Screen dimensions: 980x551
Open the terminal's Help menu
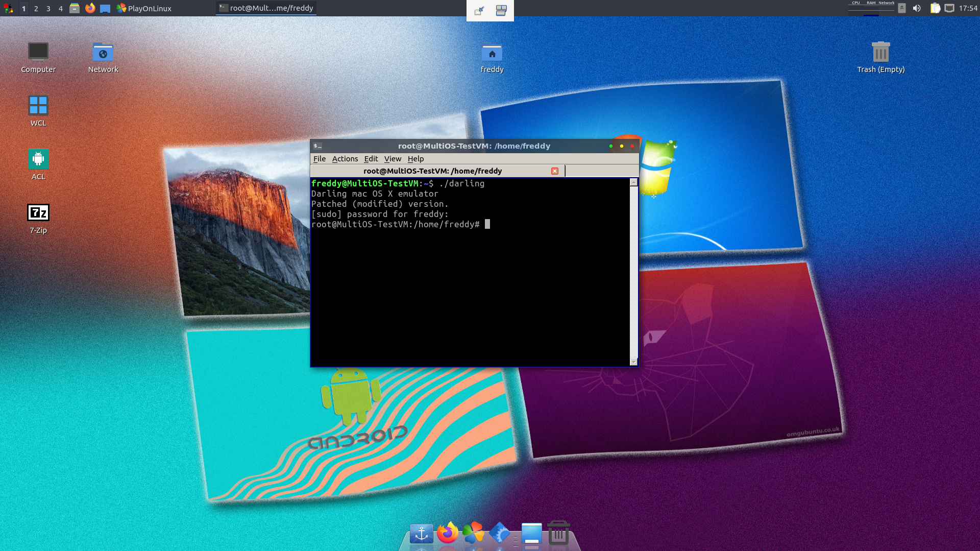pos(415,159)
